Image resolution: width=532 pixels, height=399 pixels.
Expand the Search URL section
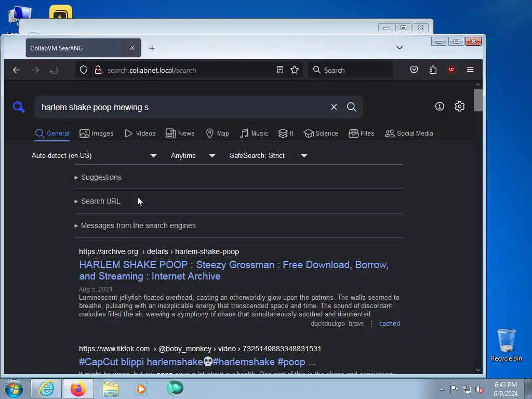[x=97, y=201]
